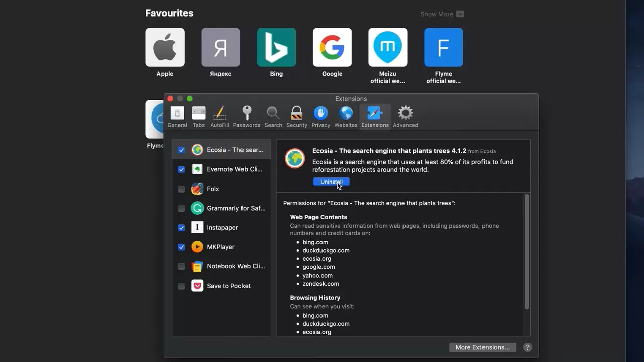
Task: Enable the Folx extension checkbox
Action: (181, 189)
